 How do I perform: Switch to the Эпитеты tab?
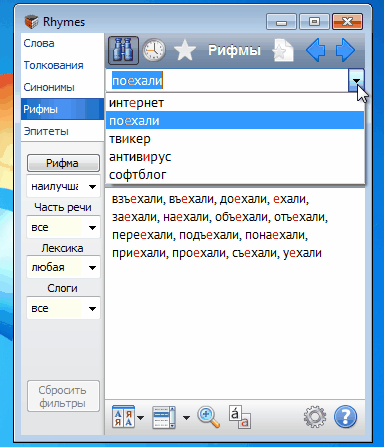coord(62,131)
